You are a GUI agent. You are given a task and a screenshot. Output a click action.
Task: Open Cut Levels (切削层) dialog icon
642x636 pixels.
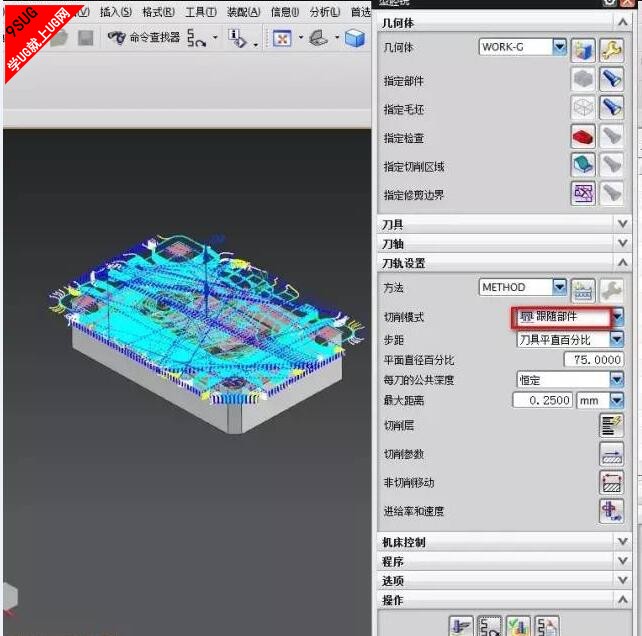(x=612, y=425)
